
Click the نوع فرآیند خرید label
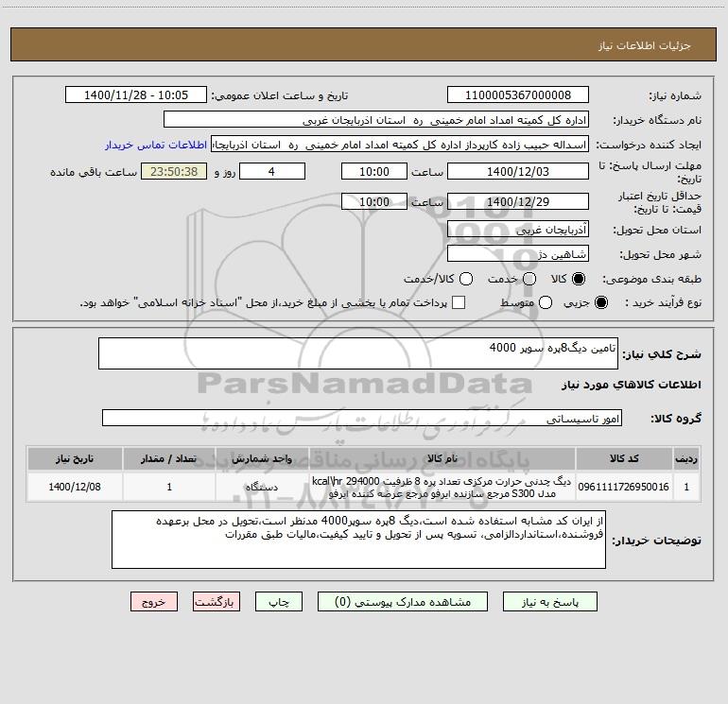tap(663, 303)
